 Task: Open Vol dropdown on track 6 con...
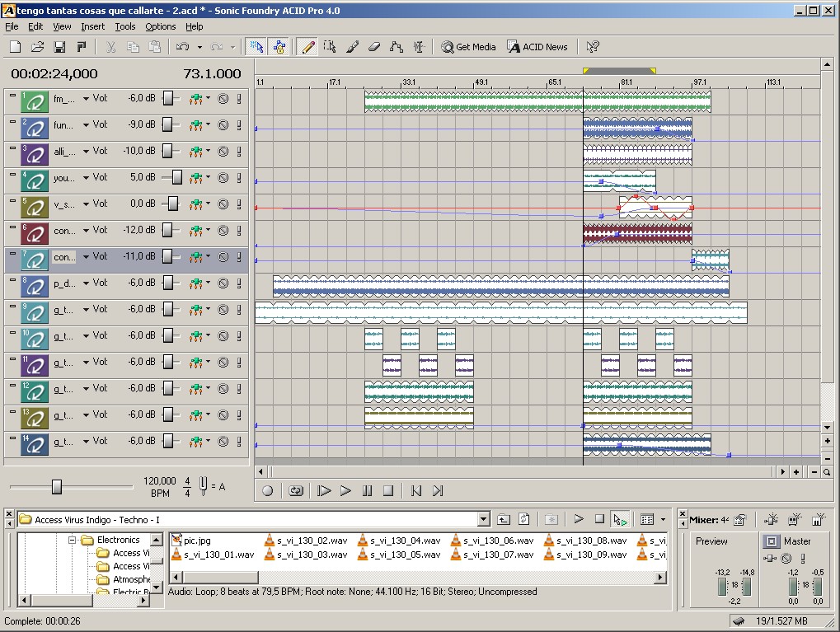[x=86, y=231]
